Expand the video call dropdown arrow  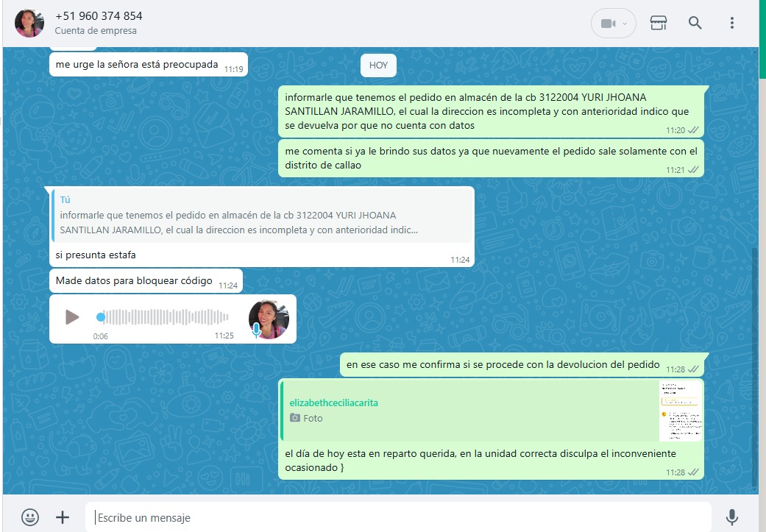click(x=625, y=24)
